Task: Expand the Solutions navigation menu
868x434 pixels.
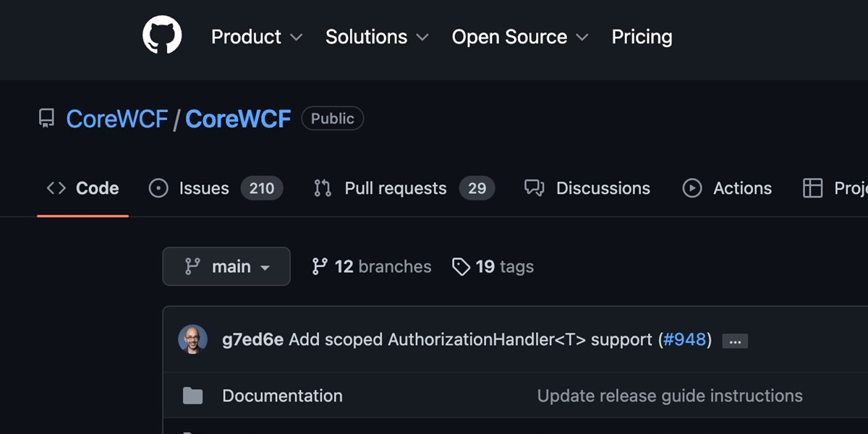Action: [x=376, y=37]
